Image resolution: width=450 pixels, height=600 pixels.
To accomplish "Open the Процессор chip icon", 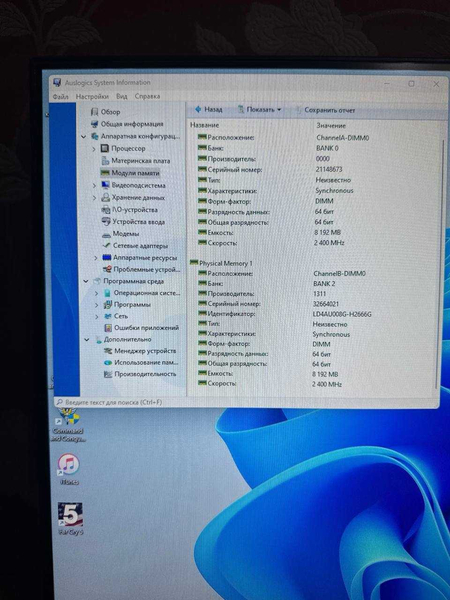I will pos(105,148).
